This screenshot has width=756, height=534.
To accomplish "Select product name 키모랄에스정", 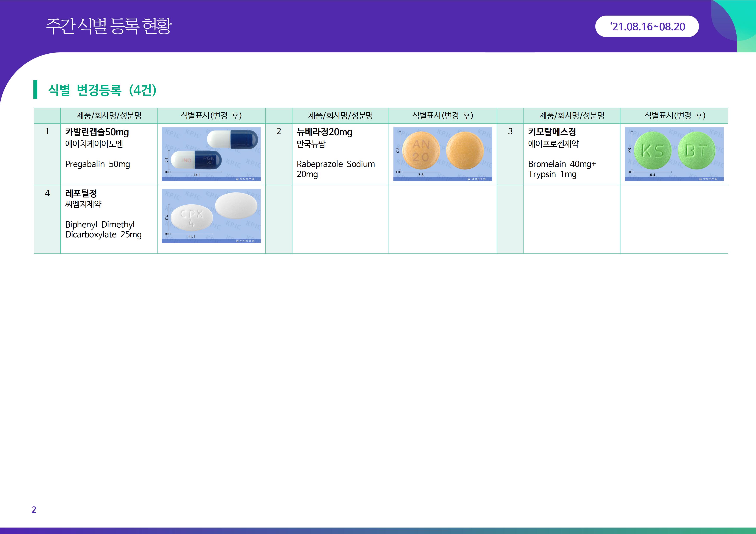I will 552,132.
